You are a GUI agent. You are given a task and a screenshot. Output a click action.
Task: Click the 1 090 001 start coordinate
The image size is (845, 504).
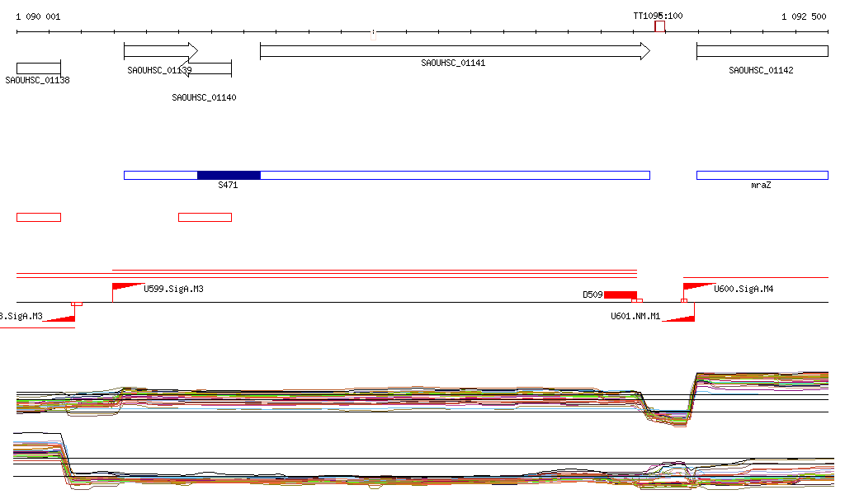(x=38, y=16)
